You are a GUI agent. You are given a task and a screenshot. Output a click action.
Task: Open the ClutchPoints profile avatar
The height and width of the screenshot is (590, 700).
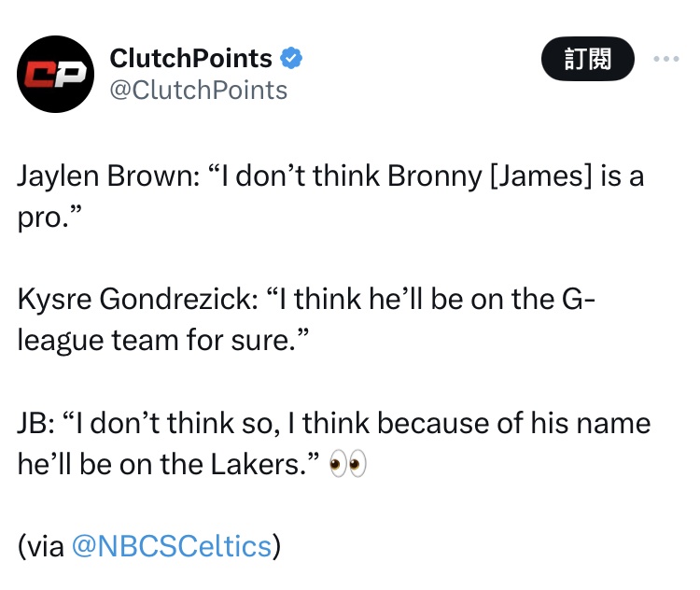(57, 76)
